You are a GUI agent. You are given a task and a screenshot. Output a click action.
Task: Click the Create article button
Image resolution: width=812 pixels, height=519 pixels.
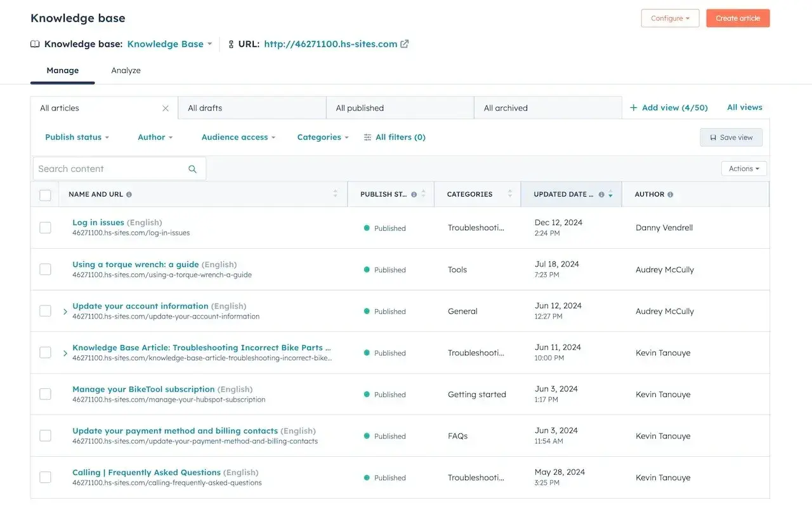[x=738, y=18]
